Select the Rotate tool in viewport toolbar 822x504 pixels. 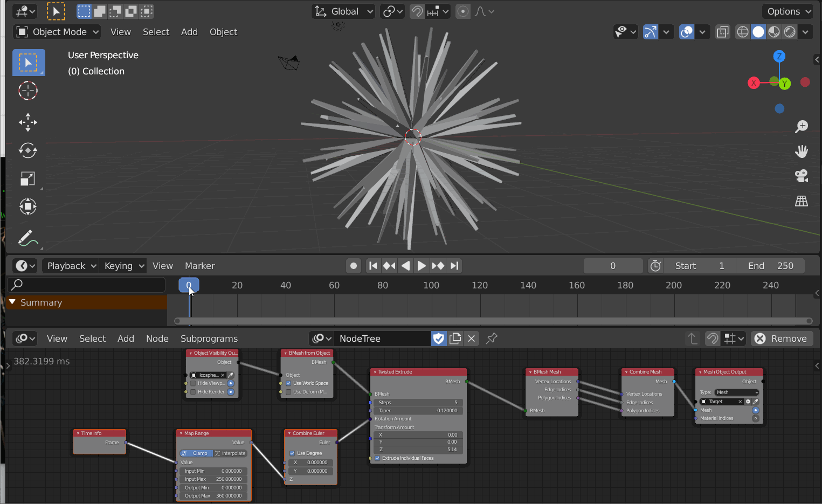[x=27, y=150]
